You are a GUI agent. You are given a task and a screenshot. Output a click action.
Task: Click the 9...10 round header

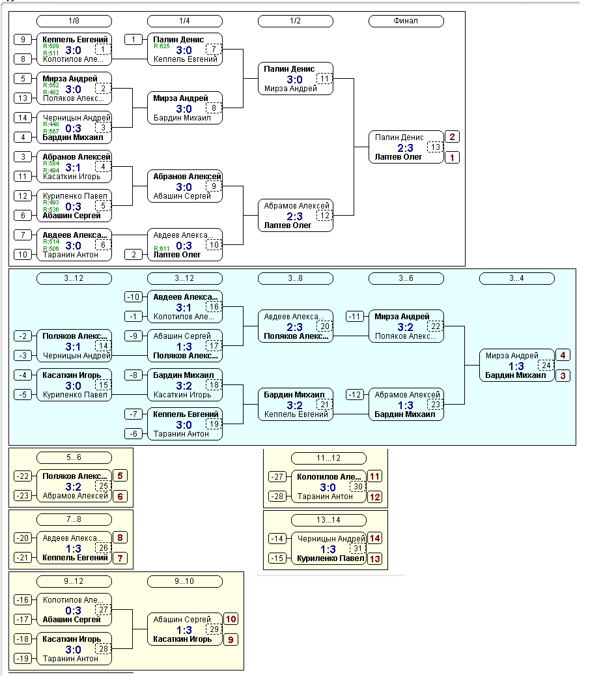(185, 582)
